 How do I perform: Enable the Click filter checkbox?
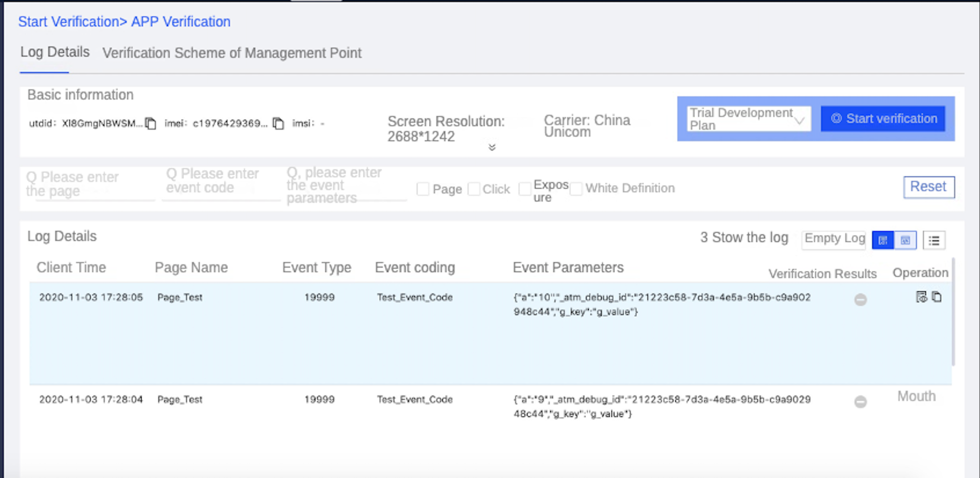click(474, 189)
